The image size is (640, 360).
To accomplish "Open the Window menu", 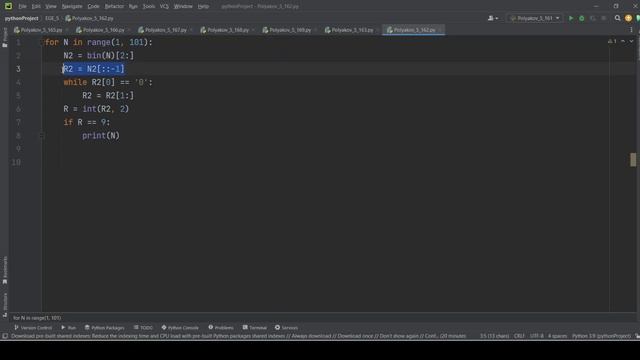I will coord(183,6).
